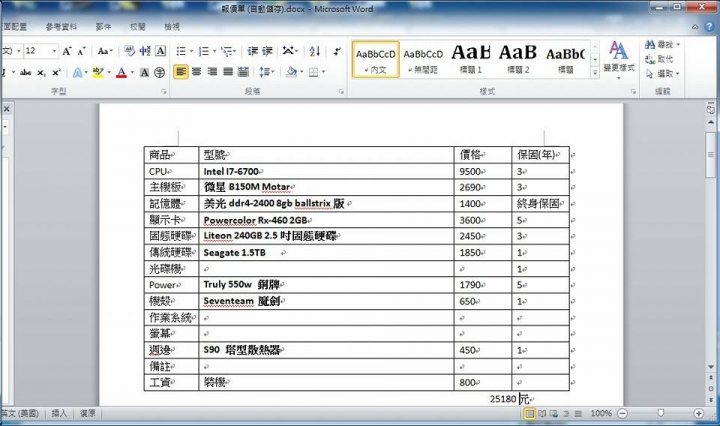Click the Shading paint bucket icon
720x426 pixels.
pos(291,72)
